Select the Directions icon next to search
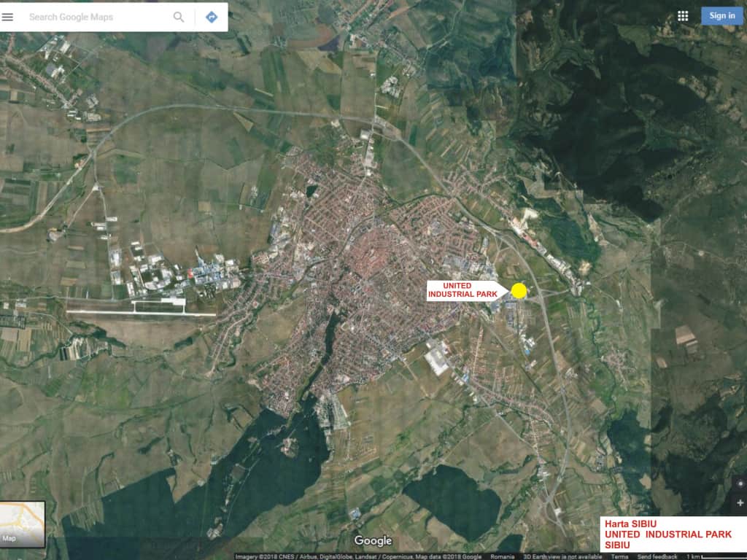This screenshot has width=747, height=560. (210, 15)
